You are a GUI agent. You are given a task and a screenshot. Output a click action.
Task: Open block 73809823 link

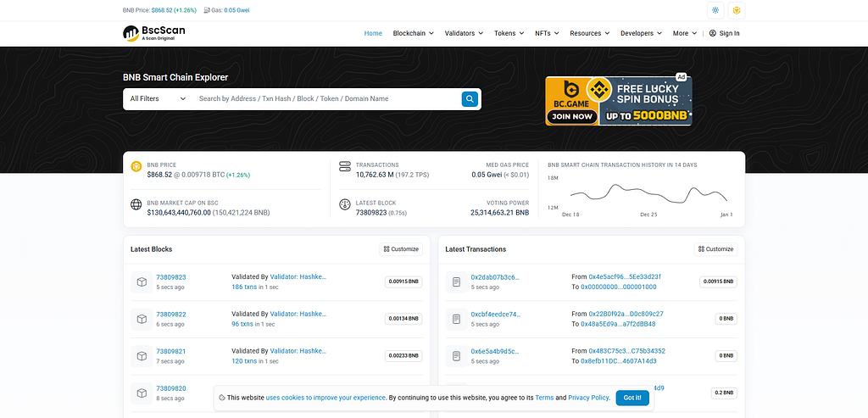point(171,277)
